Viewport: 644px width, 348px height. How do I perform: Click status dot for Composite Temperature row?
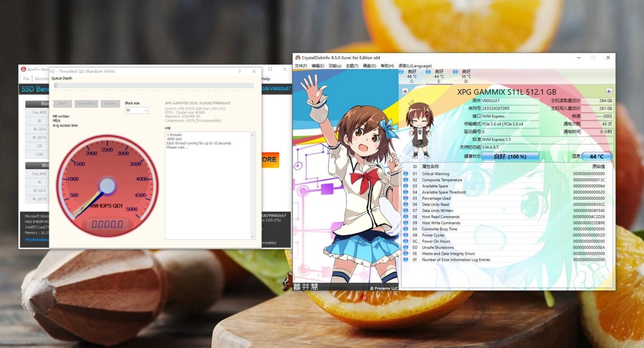point(406,180)
